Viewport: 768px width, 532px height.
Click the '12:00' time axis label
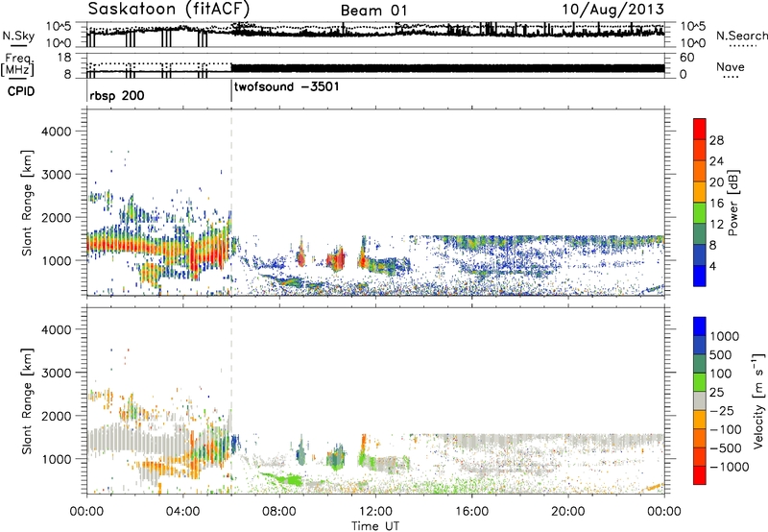[x=375, y=512]
